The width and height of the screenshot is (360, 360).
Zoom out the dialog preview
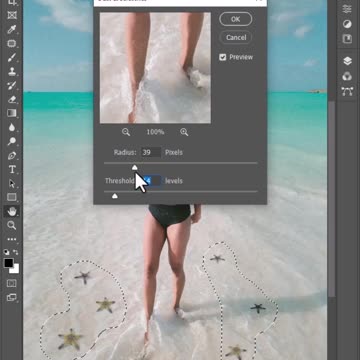coord(126,132)
